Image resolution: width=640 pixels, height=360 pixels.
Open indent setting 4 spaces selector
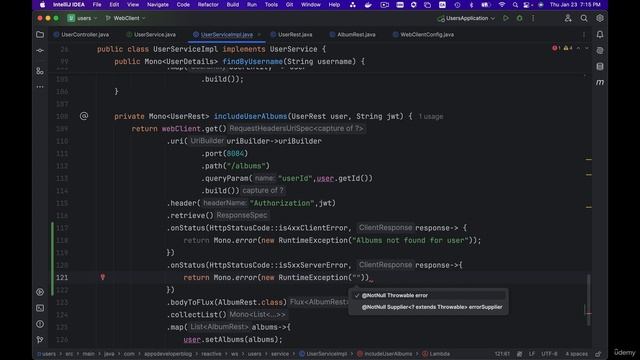coord(576,354)
